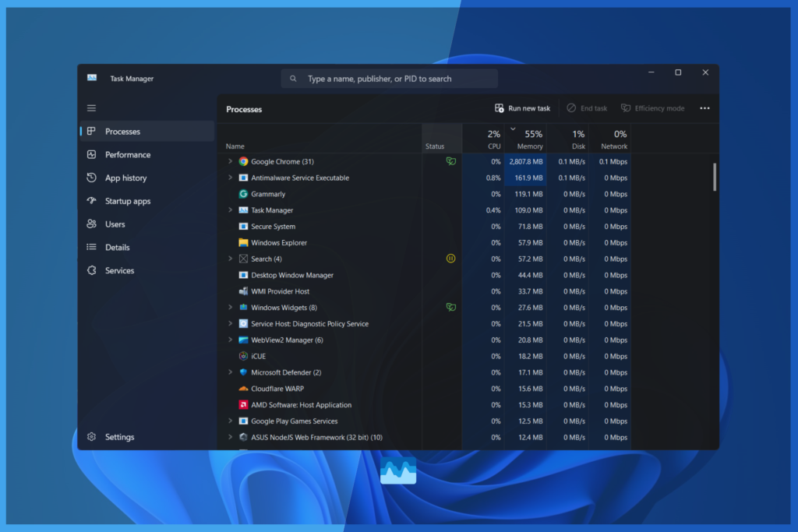Sort by the Status column header

coord(443,139)
